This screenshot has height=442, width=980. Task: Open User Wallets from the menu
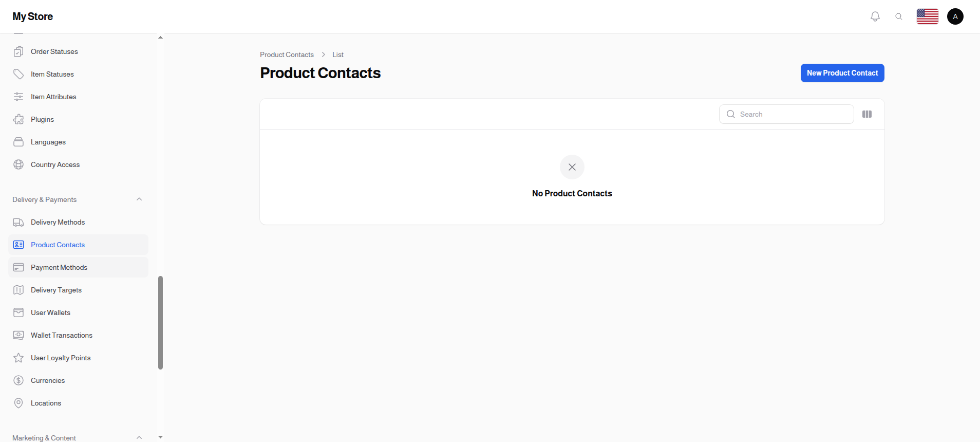pyautogui.click(x=50, y=312)
